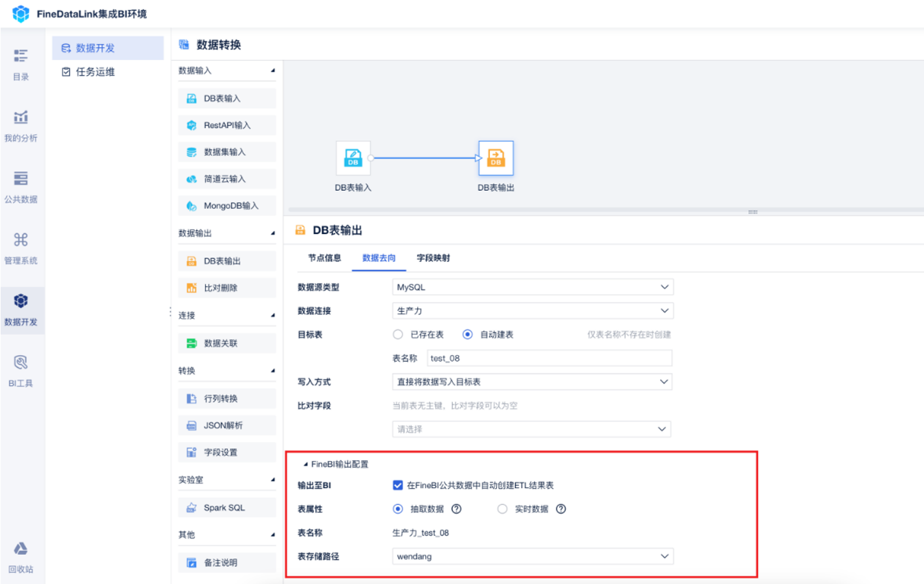Select the 已存在表 radio option
Viewport: 924px width, 584px height.
coord(398,334)
